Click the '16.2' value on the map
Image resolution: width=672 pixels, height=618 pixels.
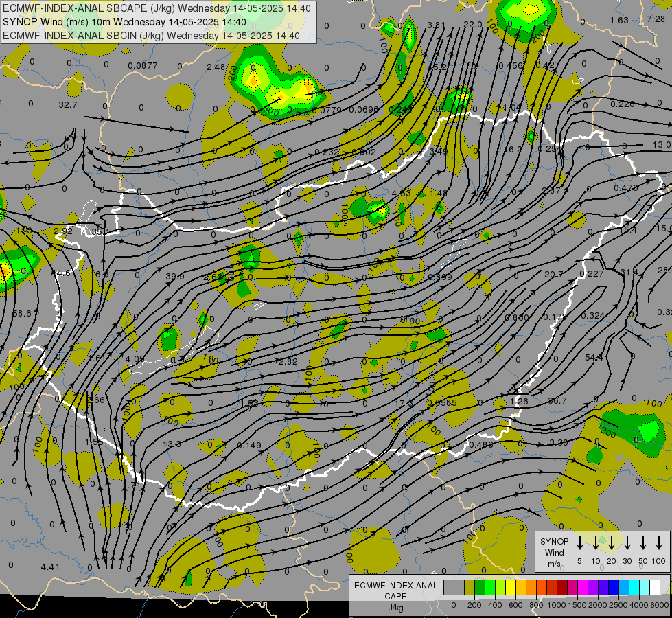[513, 149]
